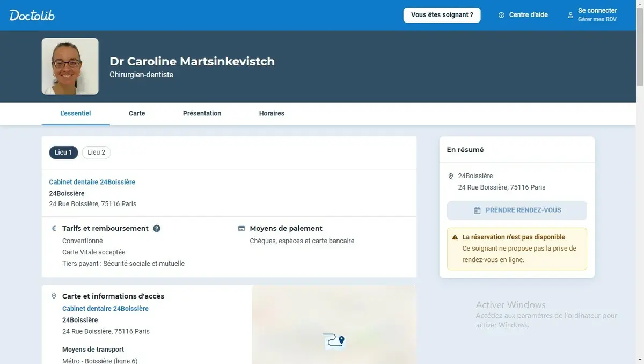Open the Cabinet dentaire 24Boissière link at top
The image size is (644, 364).
92,182
